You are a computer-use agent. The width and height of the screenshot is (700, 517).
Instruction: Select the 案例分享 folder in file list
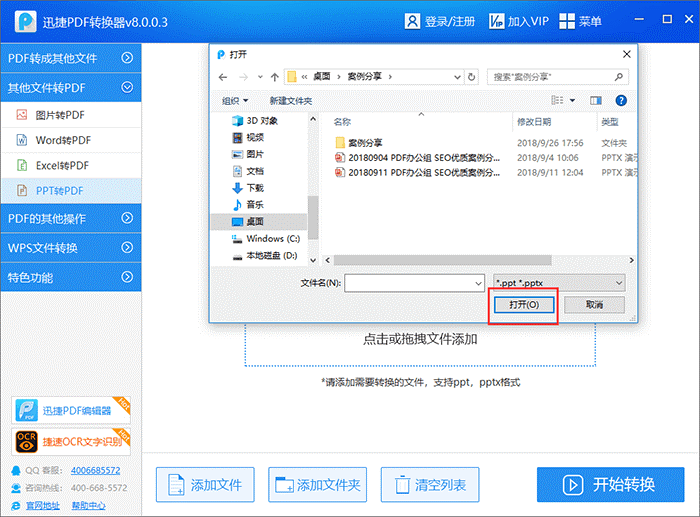(x=358, y=143)
